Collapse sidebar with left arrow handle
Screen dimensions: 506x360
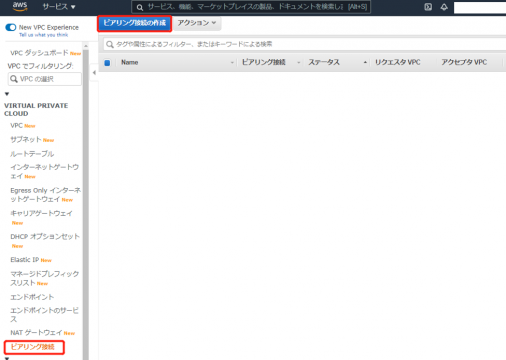[94, 72]
